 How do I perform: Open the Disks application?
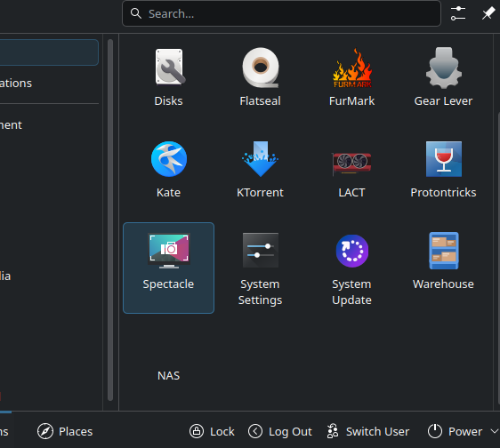[x=168, y=77]
